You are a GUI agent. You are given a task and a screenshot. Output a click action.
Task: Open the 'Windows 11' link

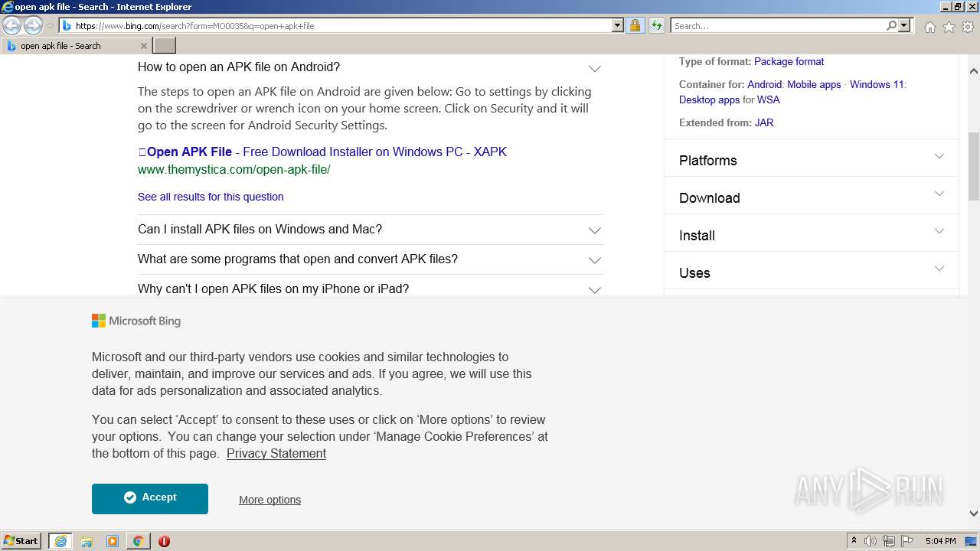(877, 84)
